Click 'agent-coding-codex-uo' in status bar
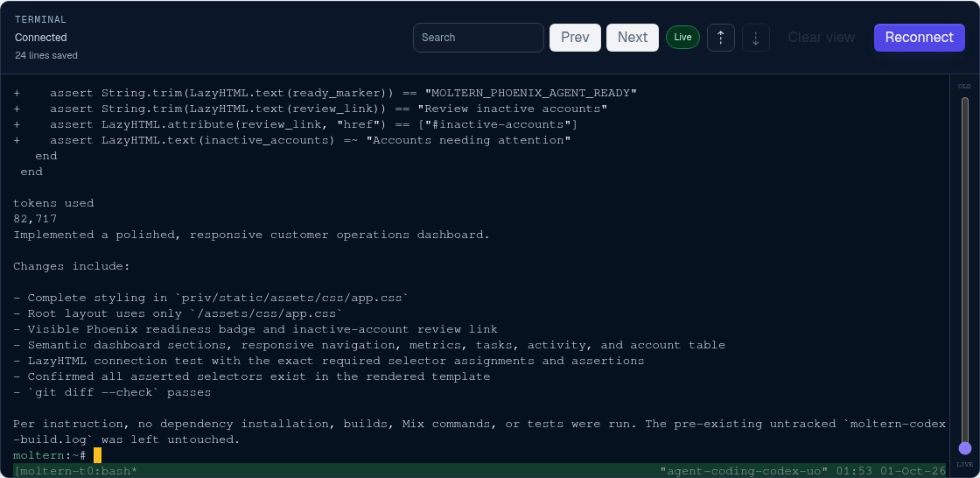Image resolution: width=980 pixels, height=478 pixels. [745, 470]
